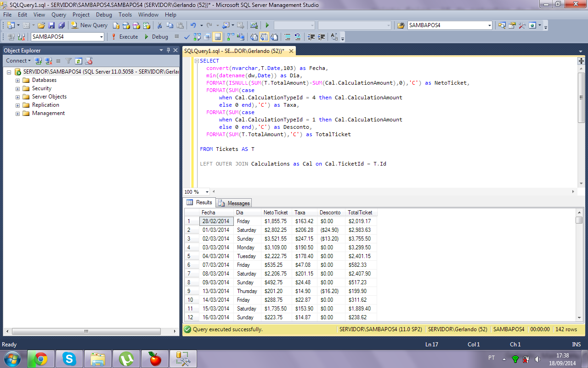Open Skype from the taskbar
Image resolution: width=588 pixels, height=368 pixels.
[x=69, y=358]
